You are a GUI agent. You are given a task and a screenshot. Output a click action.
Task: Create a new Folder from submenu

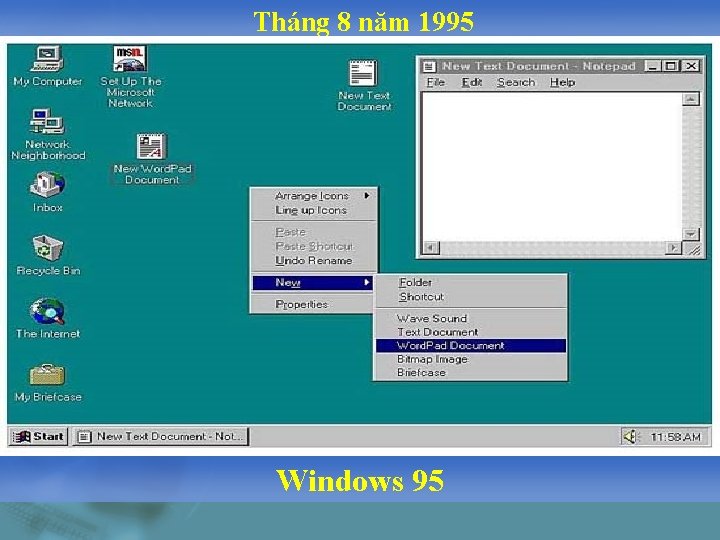pyautogui.click(x=471, y=282)
